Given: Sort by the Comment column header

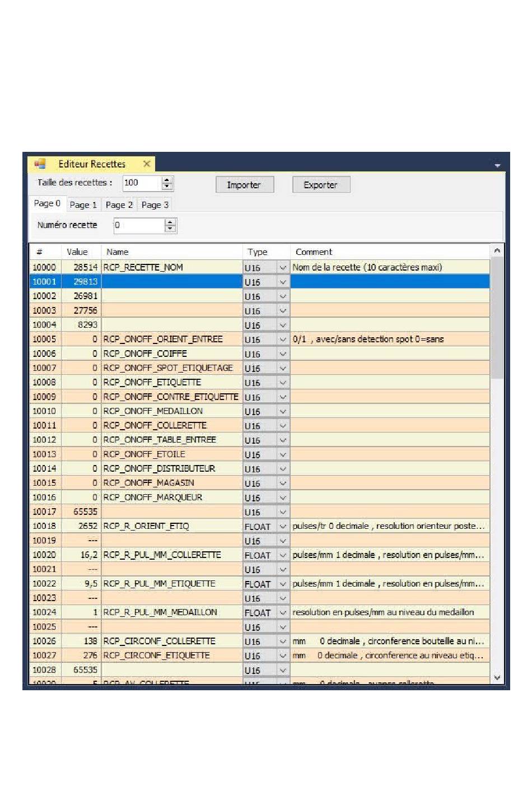Looking at the screenshot, I should 390,252.
